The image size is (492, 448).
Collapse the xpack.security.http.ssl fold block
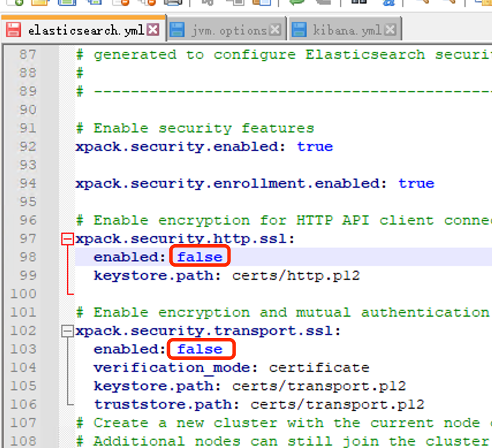67,239
